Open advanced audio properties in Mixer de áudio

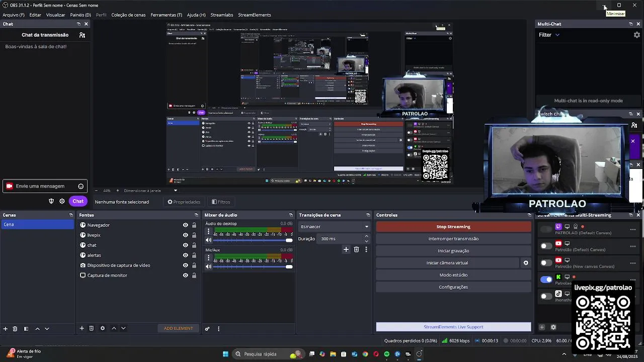pos(207,329)
